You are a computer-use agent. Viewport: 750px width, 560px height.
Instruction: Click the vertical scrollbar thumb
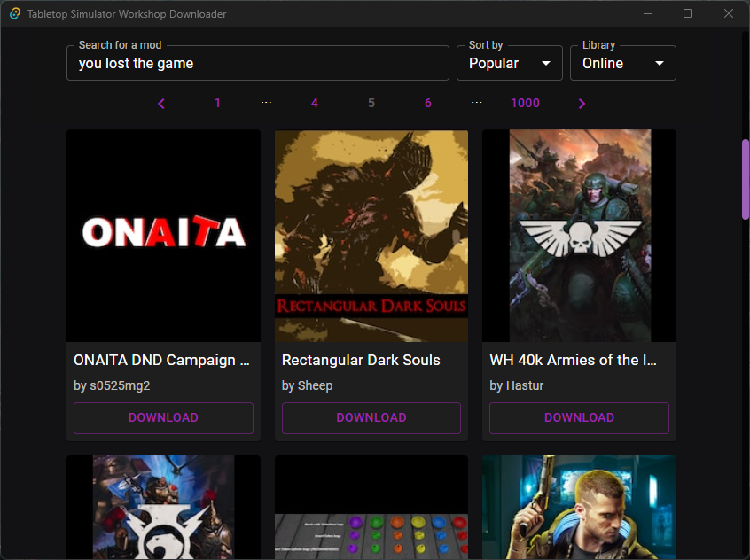coord(746,179)
